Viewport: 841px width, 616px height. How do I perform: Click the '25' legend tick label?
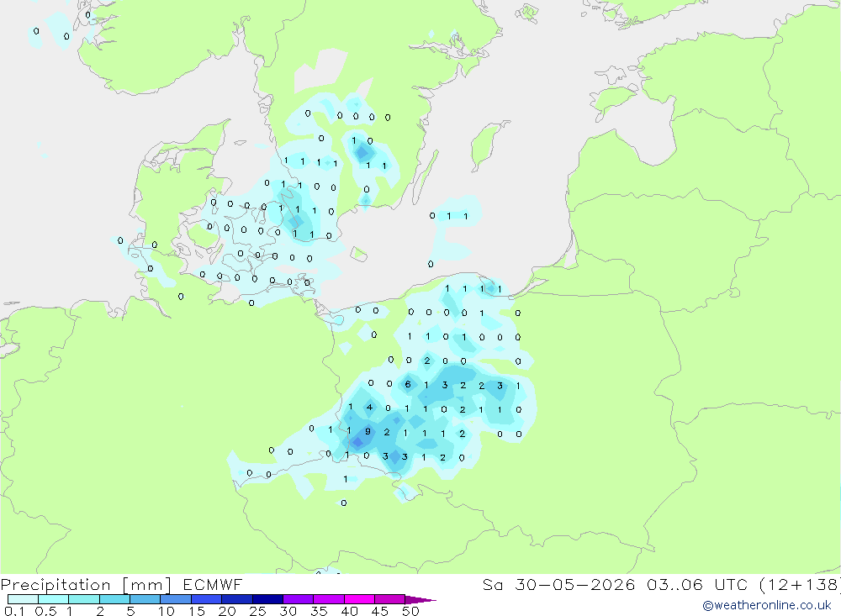257,611
